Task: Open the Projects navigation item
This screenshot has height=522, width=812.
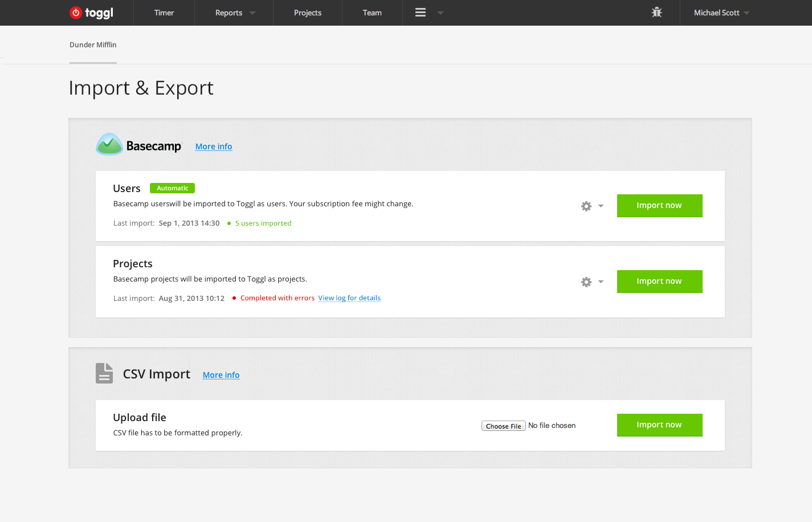Action: pyautogui.click(x=308, y=13)
